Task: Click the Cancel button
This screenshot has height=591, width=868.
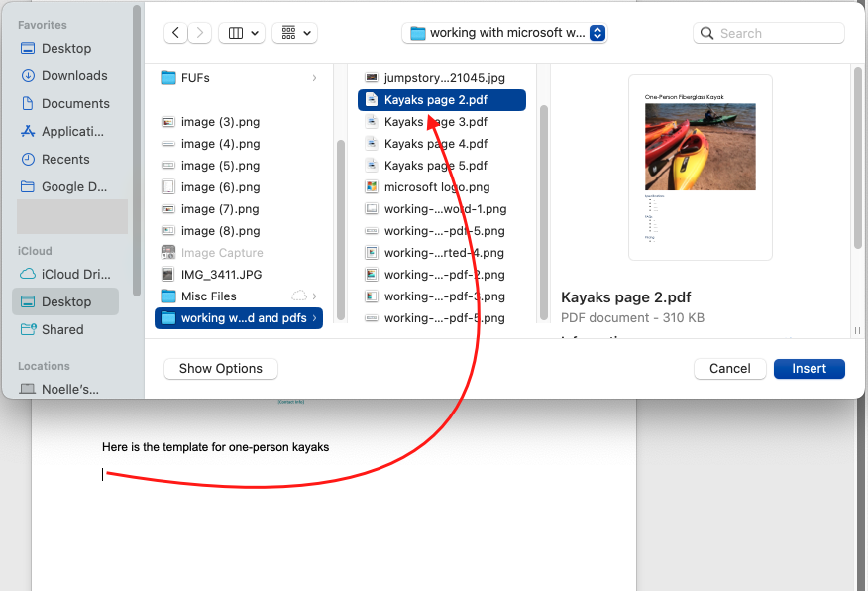Action: tap(729, 369)
